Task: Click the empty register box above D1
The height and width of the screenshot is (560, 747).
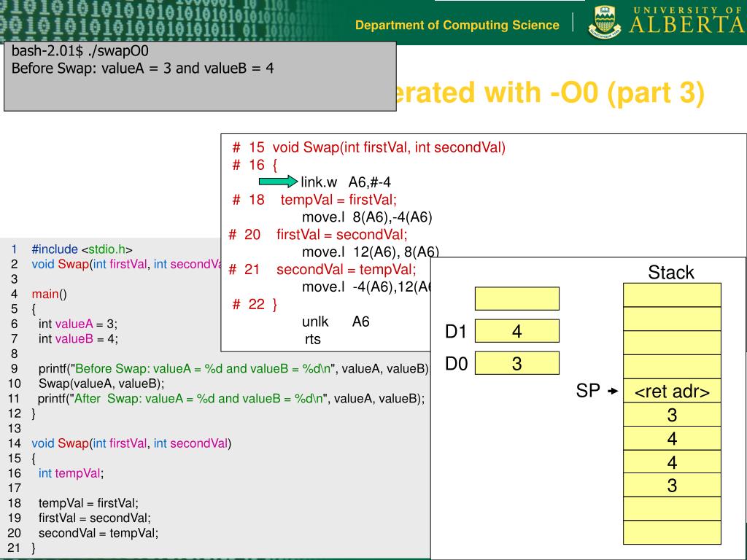Action: click(x=517, y=298)
